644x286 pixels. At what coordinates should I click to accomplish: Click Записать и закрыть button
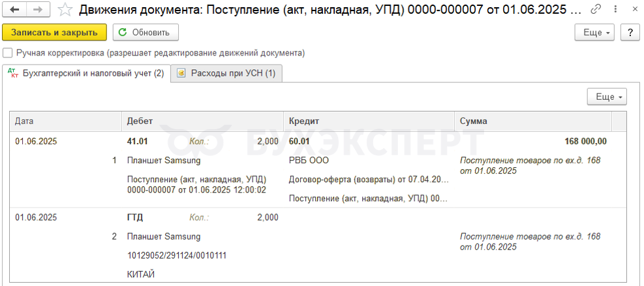[x=54, y=33]
